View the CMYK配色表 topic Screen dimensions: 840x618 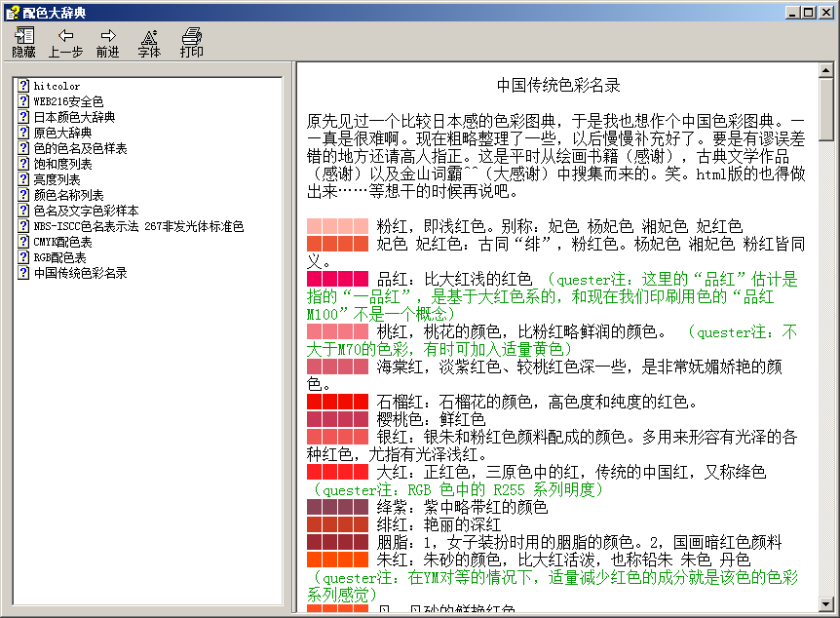pos(62,241)
